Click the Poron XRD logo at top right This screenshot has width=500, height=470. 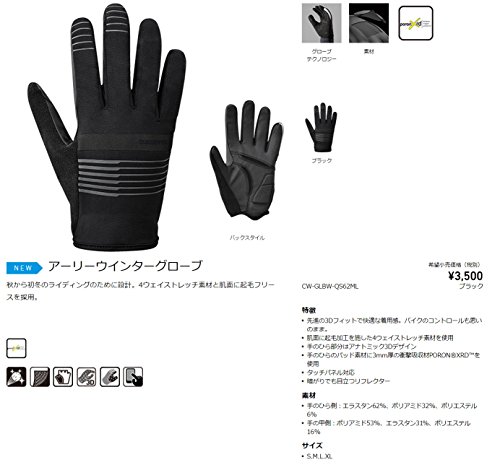tap(416, 23)
